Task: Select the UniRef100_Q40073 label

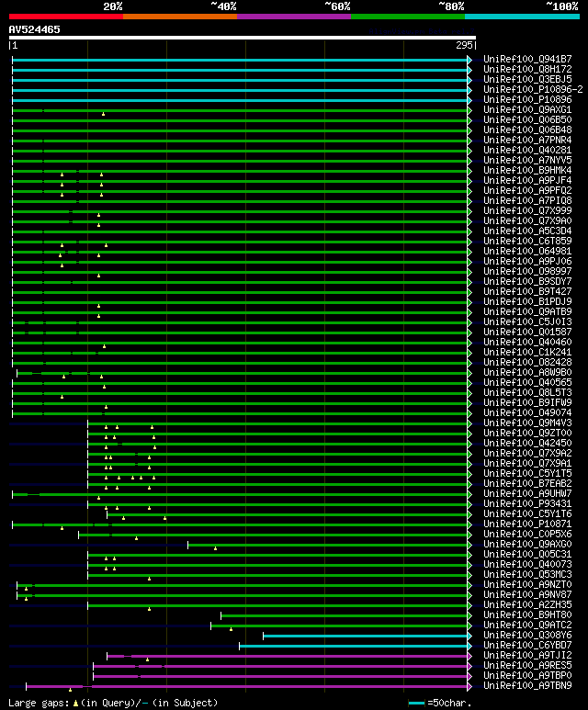Action: pos(527,565)
